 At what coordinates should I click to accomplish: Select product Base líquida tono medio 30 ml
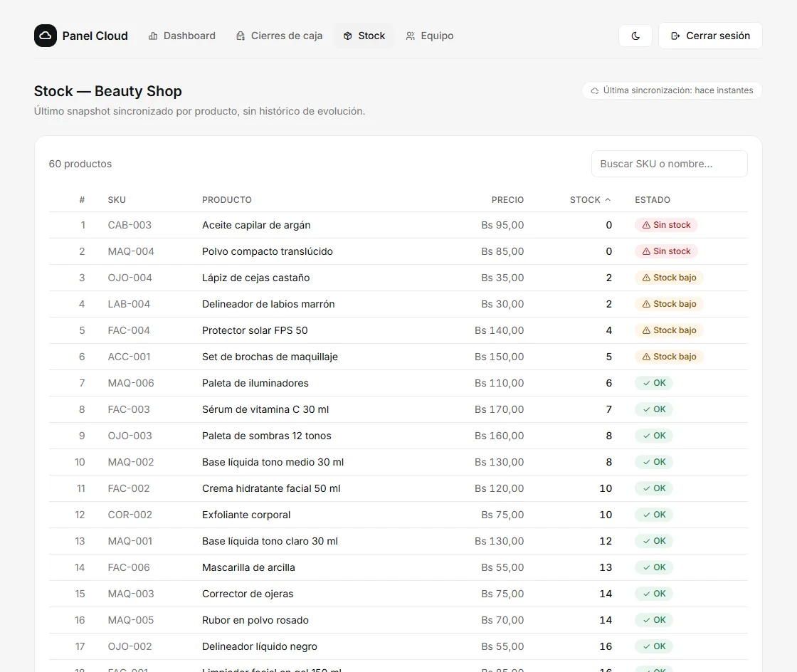click(x=273, y=462)
